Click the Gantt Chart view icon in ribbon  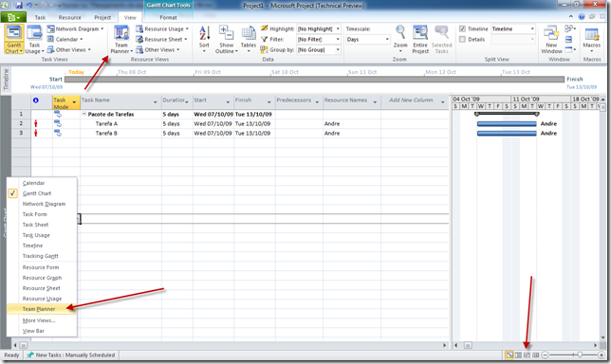pos(14,33)
